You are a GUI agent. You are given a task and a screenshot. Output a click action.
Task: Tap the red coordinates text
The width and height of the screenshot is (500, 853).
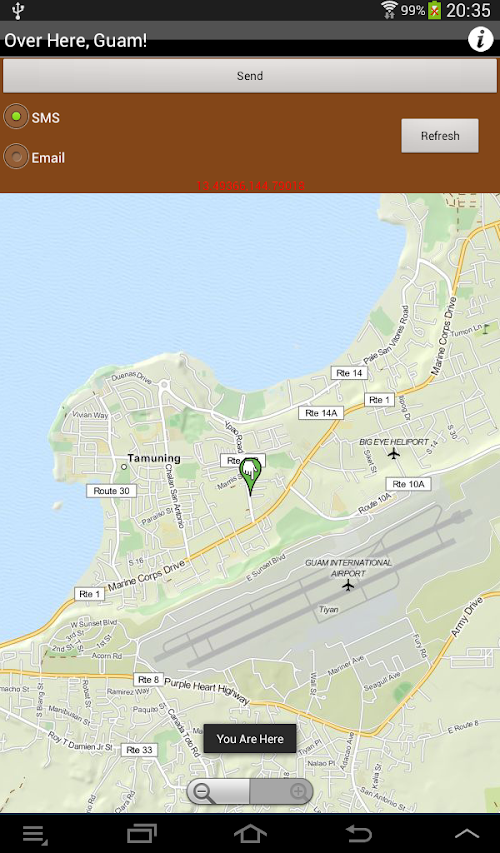250,186
